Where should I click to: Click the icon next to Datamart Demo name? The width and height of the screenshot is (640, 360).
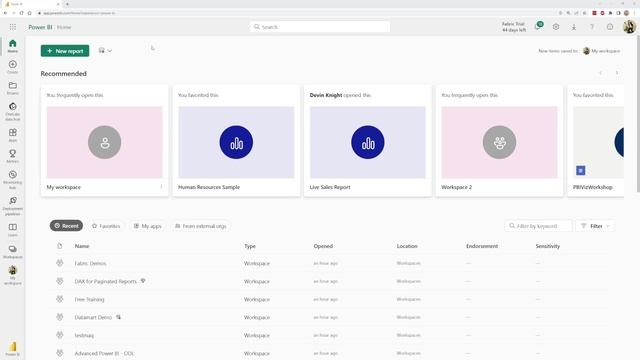click(118, 317)
